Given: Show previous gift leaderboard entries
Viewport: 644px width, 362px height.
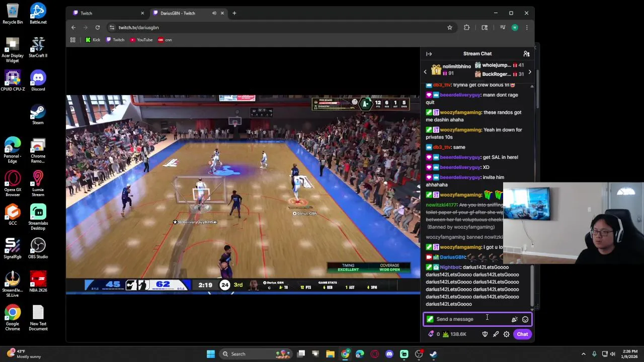Looking at the screenshot, I should (425, 72).
